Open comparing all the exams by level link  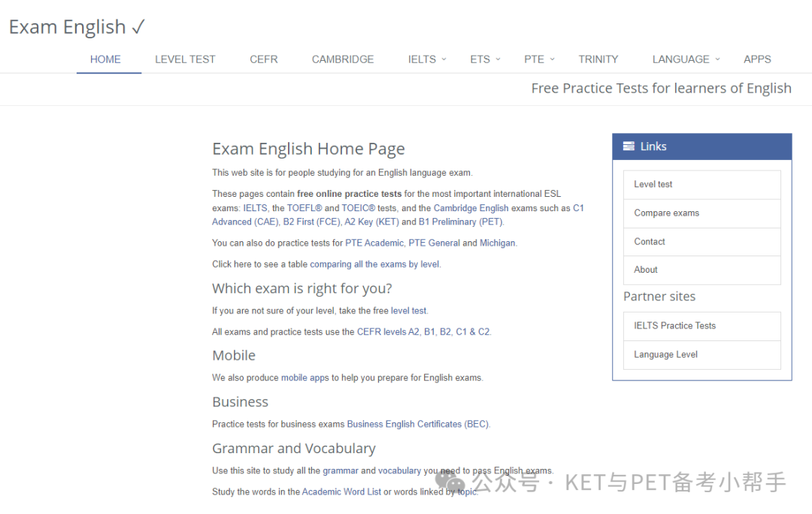click(x=375, y=265)
